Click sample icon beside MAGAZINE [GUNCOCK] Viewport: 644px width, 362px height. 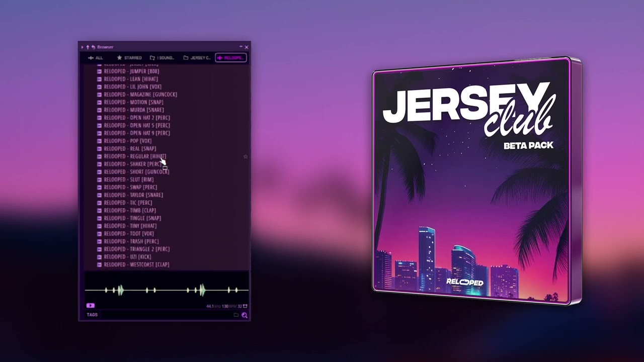click(100, 95)
